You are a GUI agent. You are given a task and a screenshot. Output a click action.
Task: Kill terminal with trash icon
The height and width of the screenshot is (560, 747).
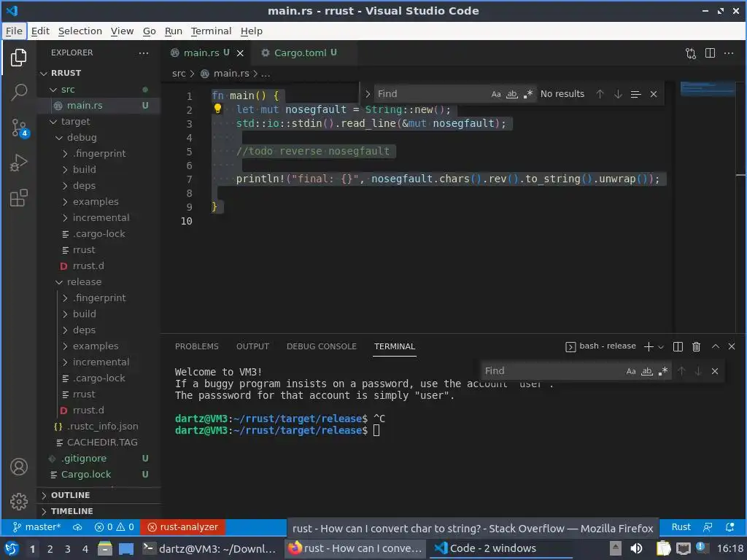696,346
